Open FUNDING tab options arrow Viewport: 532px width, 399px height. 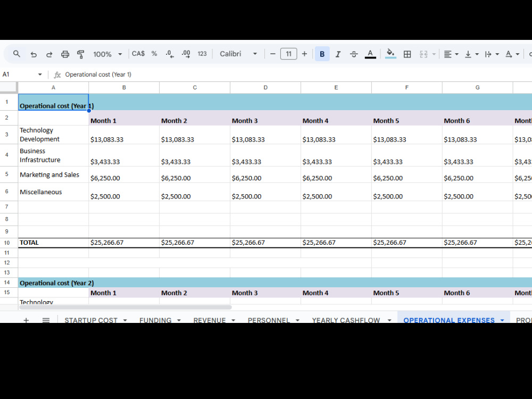coord(179,320)
